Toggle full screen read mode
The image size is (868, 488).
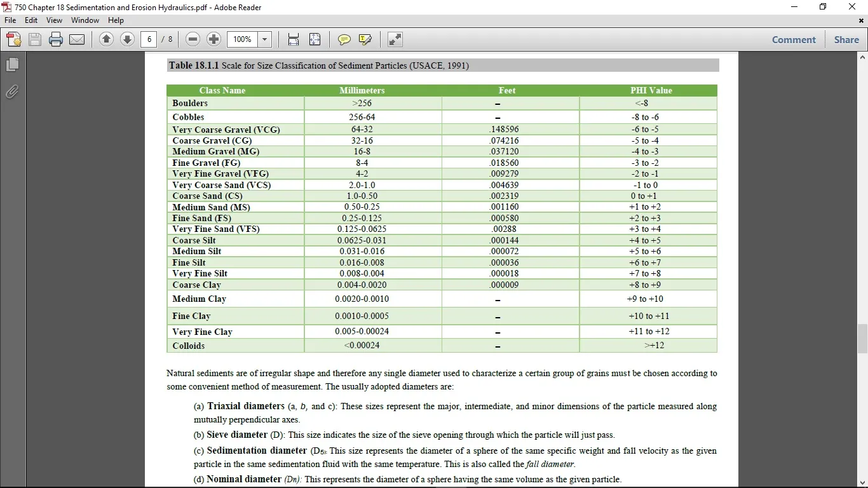[x=395, y=39]
